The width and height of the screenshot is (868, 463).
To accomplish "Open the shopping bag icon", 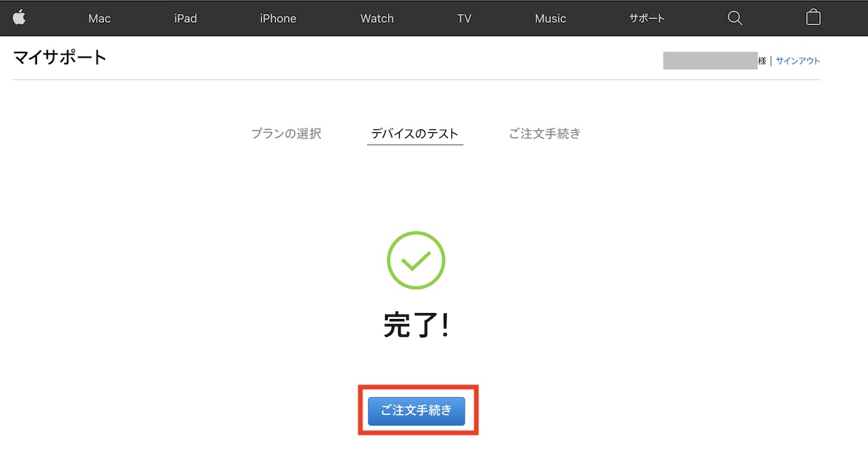I will [813, 18].
